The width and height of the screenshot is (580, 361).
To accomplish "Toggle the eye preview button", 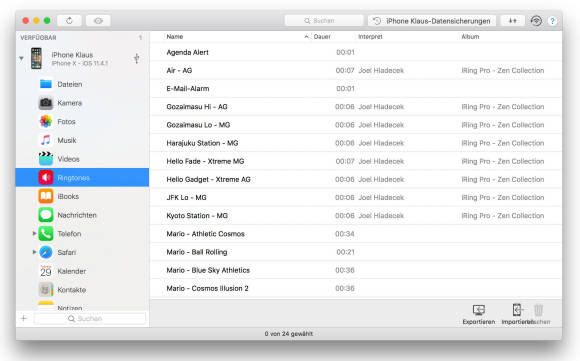I will (98, 21).
